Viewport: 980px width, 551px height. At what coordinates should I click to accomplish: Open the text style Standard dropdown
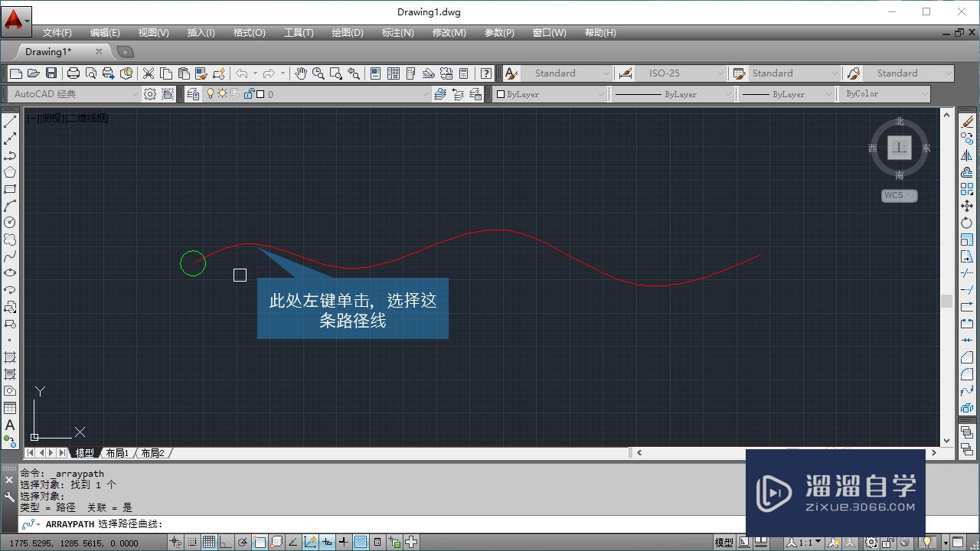coord(567,73)
